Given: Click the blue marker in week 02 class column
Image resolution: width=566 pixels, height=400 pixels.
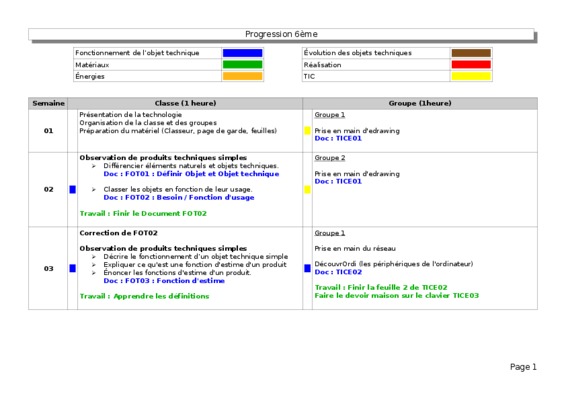Looking at the screenshot, I should (x=73, y=189).
